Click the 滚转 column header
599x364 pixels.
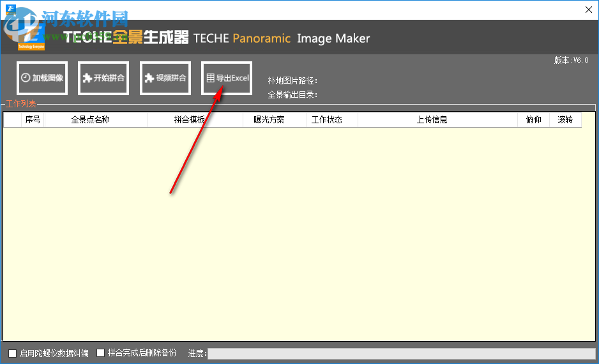(565, 120)
